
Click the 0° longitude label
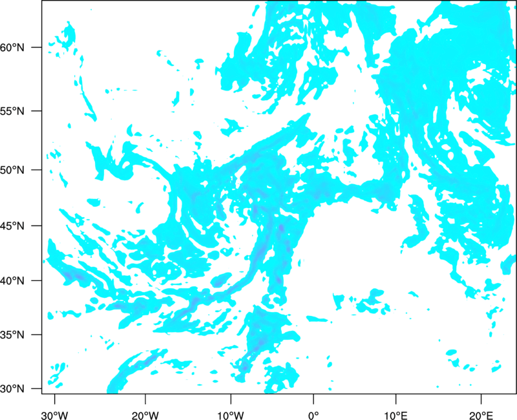[313, 415]
